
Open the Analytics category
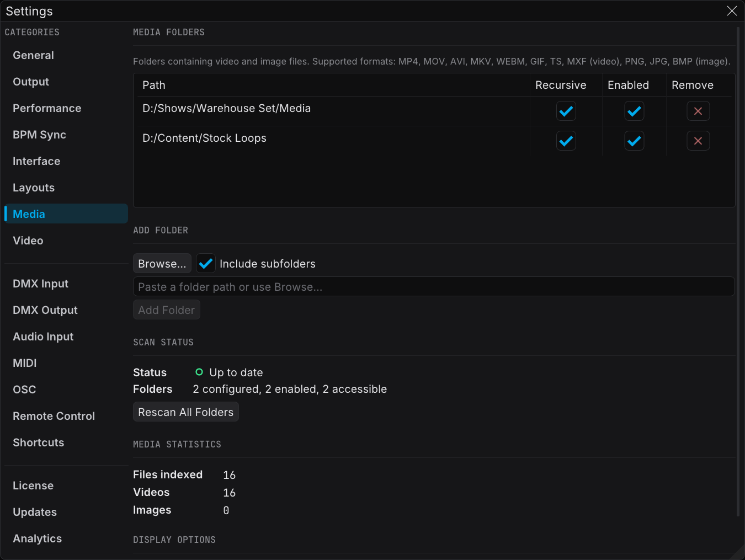[66, 538]
